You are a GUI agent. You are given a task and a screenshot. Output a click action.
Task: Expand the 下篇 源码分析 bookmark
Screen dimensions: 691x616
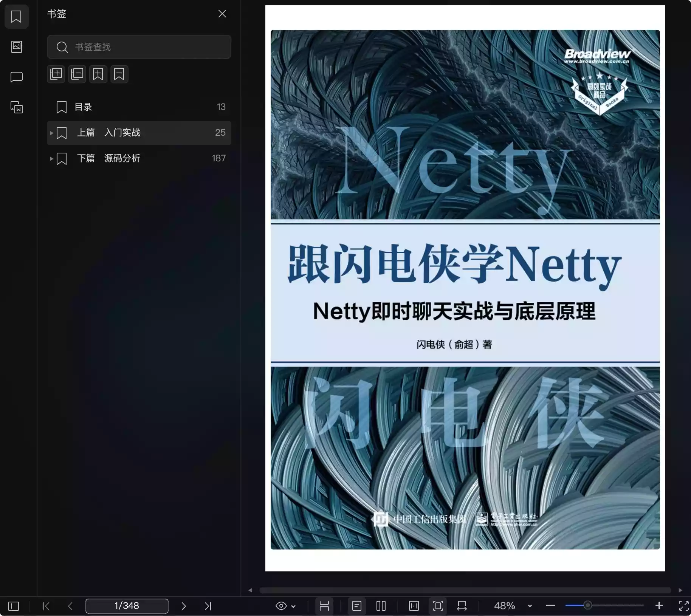(x=51, y=159)
